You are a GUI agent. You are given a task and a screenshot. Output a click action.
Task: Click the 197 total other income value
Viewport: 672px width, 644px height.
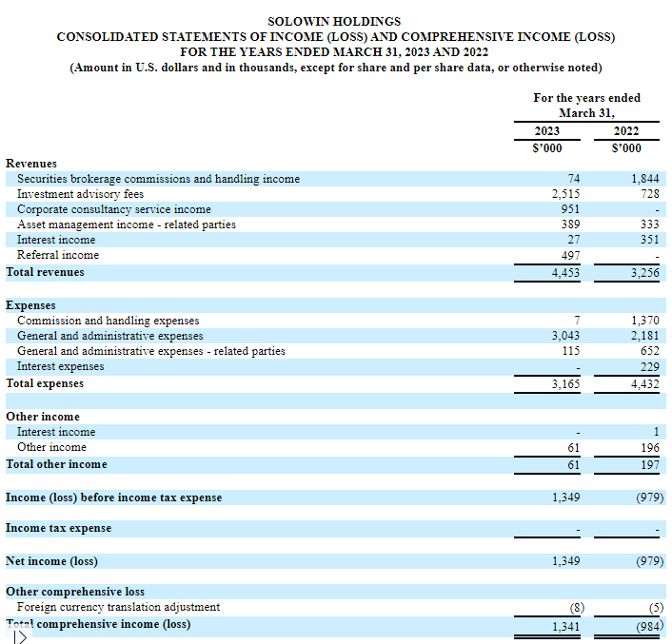(x=650, y=465)
